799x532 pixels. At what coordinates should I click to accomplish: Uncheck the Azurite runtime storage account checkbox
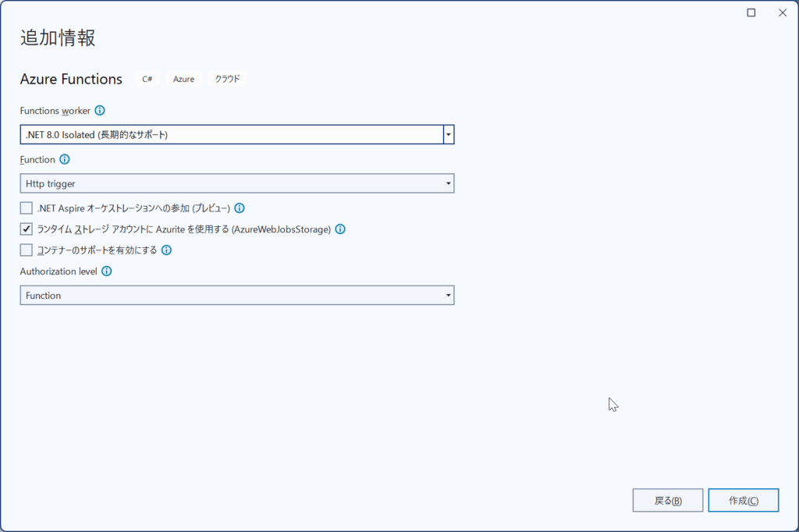(x=26, y=229)
